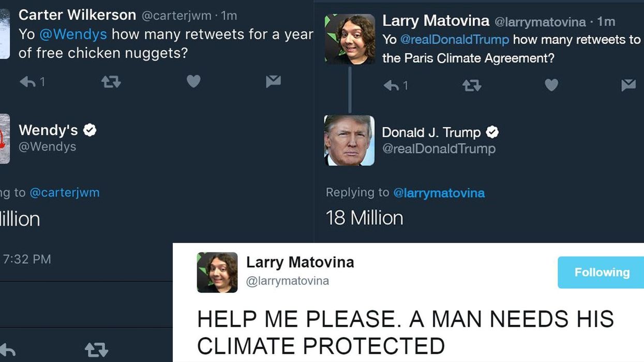Retweet Larry Matovina's Paris Climate Agreement tweet
The height and width of the screenshot is (362, 644).
[x=471, y=85]
